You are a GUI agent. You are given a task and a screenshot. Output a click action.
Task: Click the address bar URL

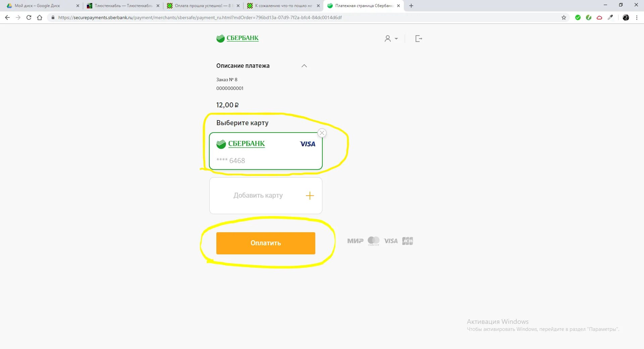click(200, 17)
